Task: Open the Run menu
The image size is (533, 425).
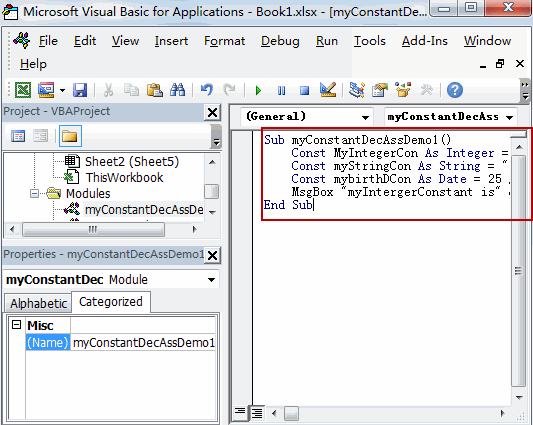Action: tap(327, 41)
